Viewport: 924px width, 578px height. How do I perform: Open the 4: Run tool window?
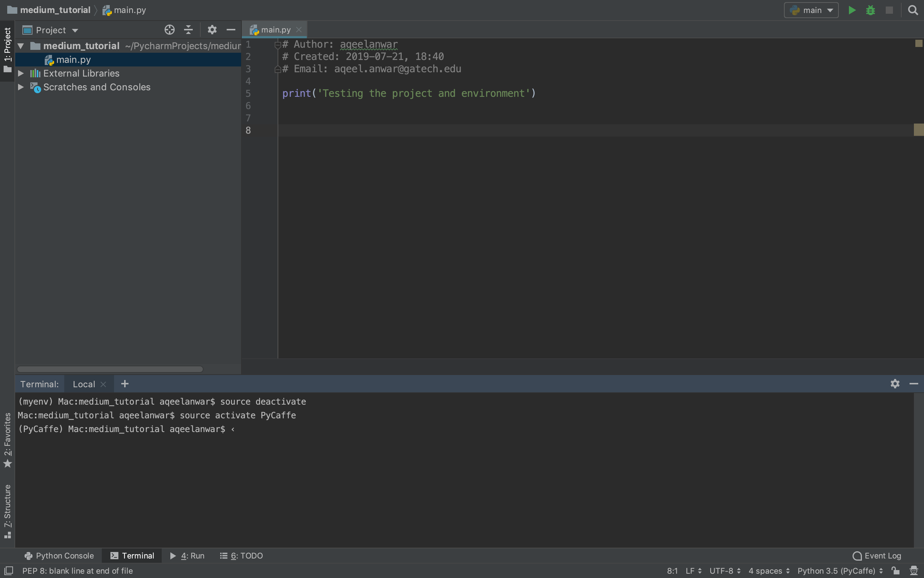187,556
